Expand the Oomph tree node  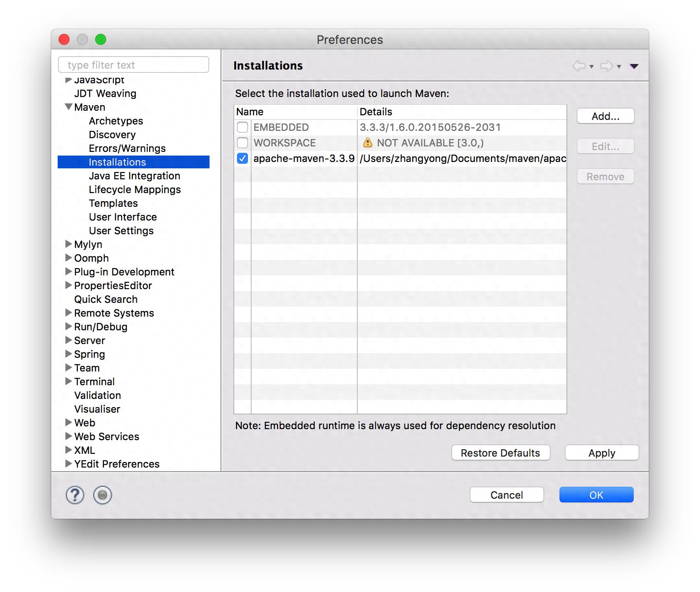[x=69, y=258]
